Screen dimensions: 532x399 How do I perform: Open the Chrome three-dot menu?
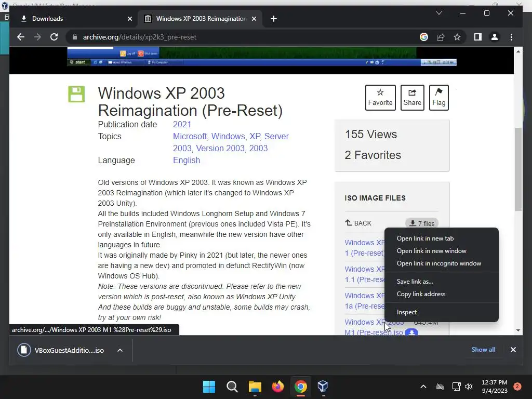click(x=511, y=37)
